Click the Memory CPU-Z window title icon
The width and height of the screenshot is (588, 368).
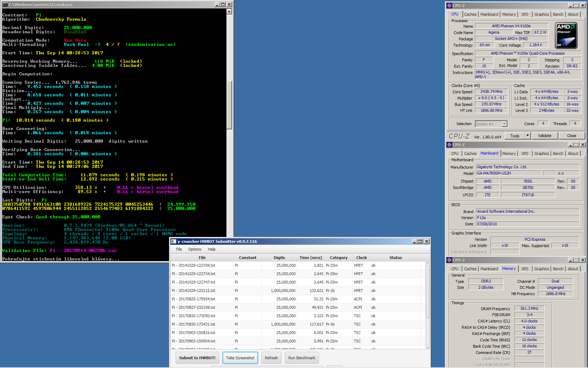[x=449, y=260]
